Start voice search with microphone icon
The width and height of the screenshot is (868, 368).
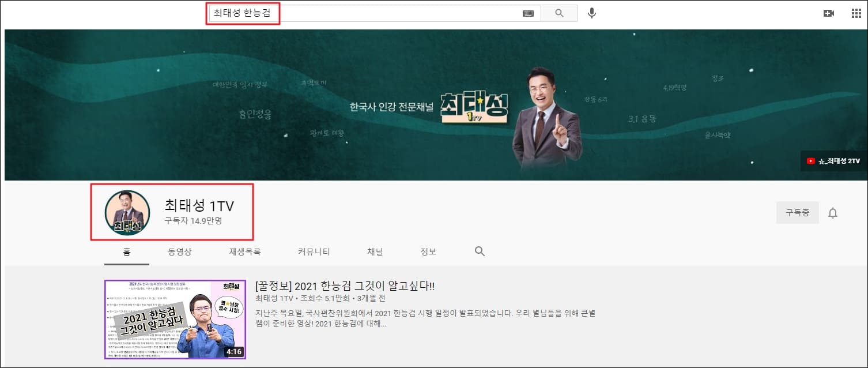pos(592,13)
